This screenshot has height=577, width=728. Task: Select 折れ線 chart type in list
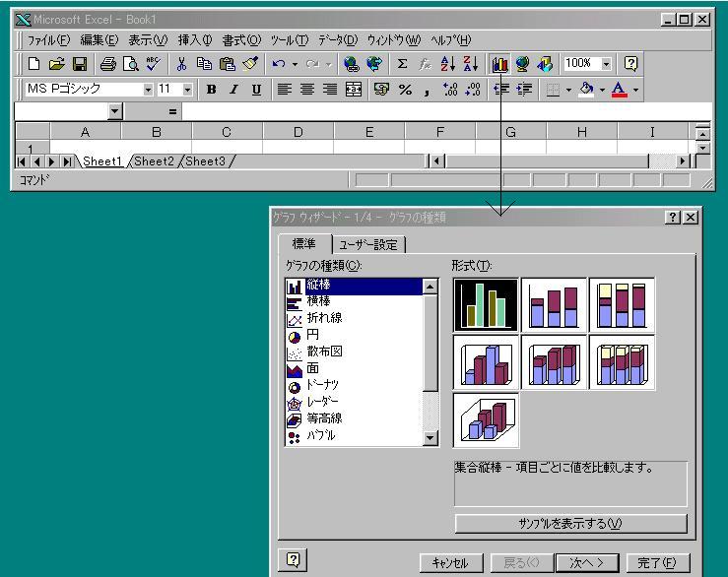point(324,318)
